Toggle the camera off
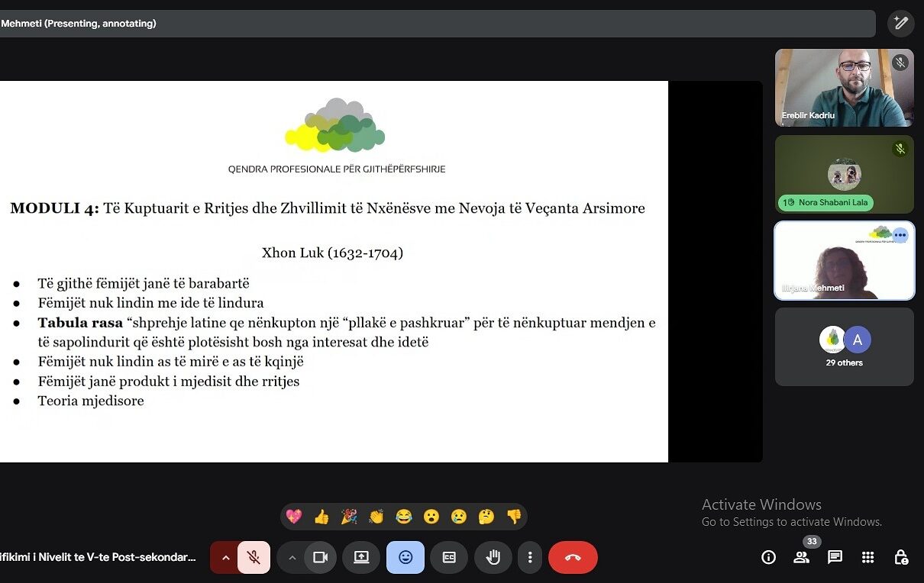 321,557
